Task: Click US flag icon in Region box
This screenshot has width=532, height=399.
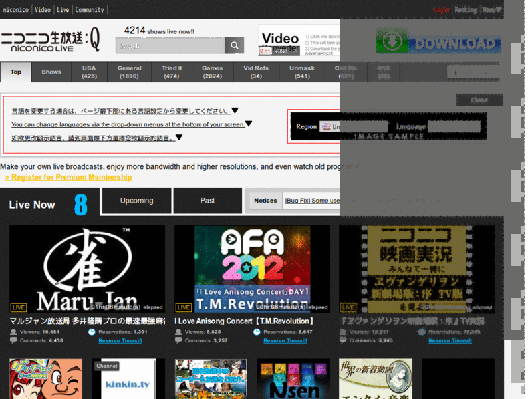Action: [x=326, y=126]
